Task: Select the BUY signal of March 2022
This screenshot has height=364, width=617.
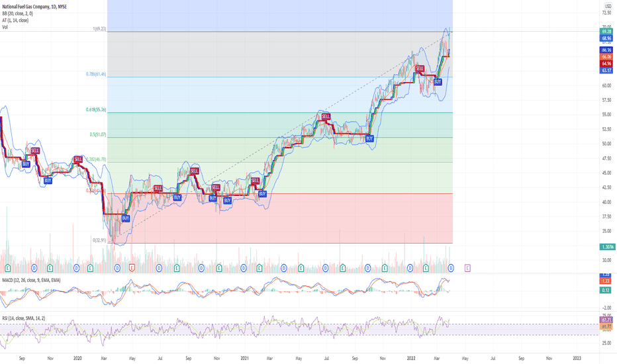Action: pos(438,82)
